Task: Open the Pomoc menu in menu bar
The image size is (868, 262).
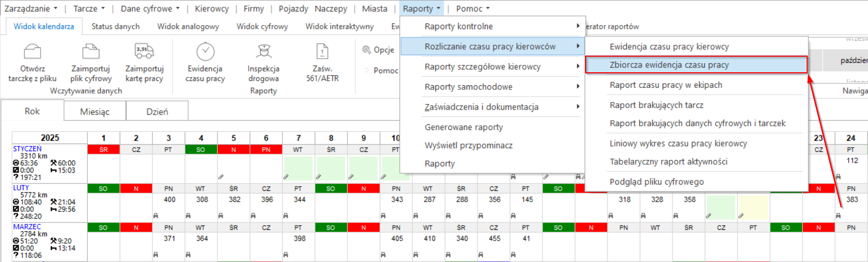Action: [x=473, y=8]
